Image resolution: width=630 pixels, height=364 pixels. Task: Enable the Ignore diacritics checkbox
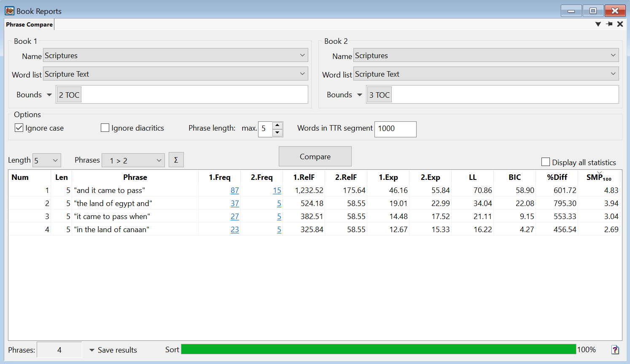click(105, 128)
